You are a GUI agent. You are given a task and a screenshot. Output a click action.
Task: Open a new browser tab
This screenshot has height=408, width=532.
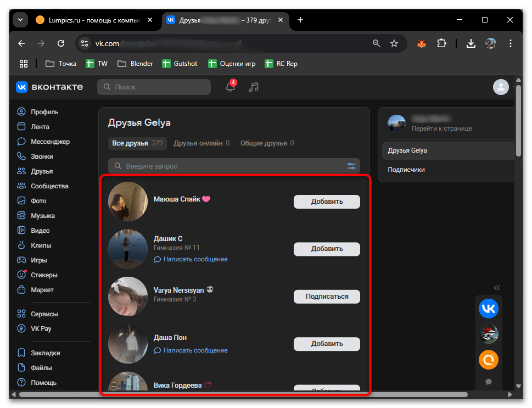[x=300, y=20]
